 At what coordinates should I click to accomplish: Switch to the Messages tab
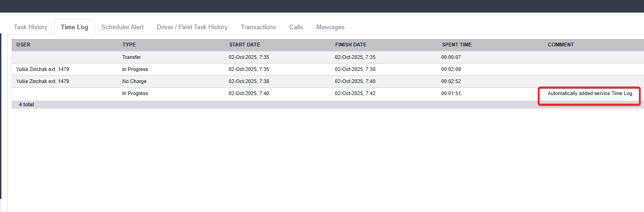[330, 27]
